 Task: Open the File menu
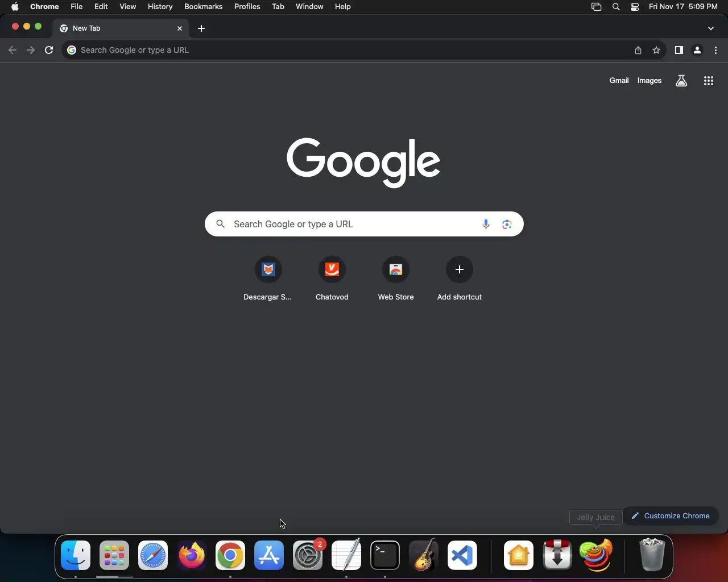pyautogui.click(x=76, y=7)
